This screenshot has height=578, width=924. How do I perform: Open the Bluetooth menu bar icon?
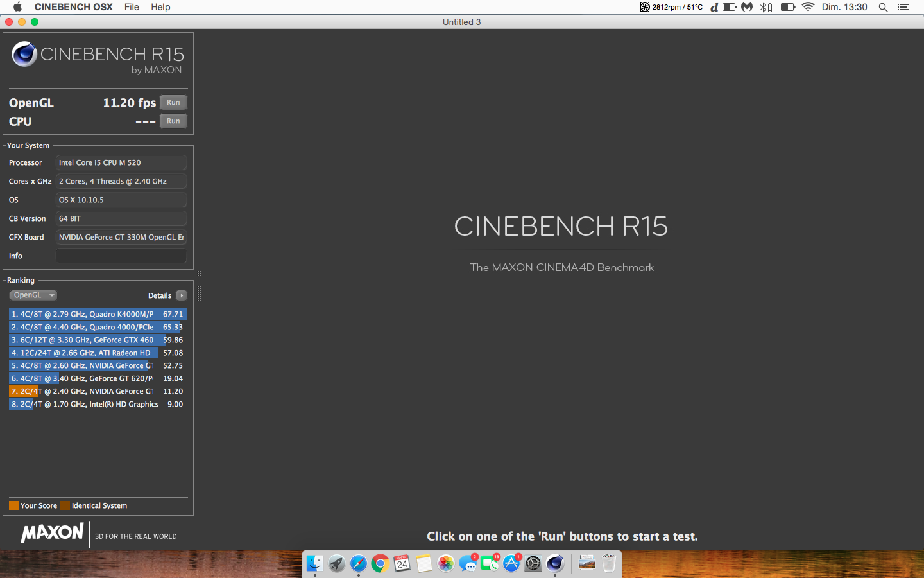point(766,7)
